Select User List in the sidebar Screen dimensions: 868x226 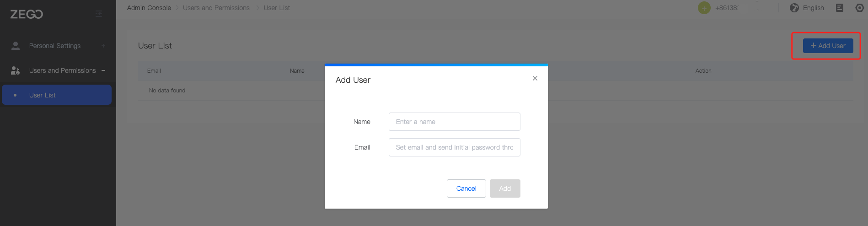pos(43,95)
